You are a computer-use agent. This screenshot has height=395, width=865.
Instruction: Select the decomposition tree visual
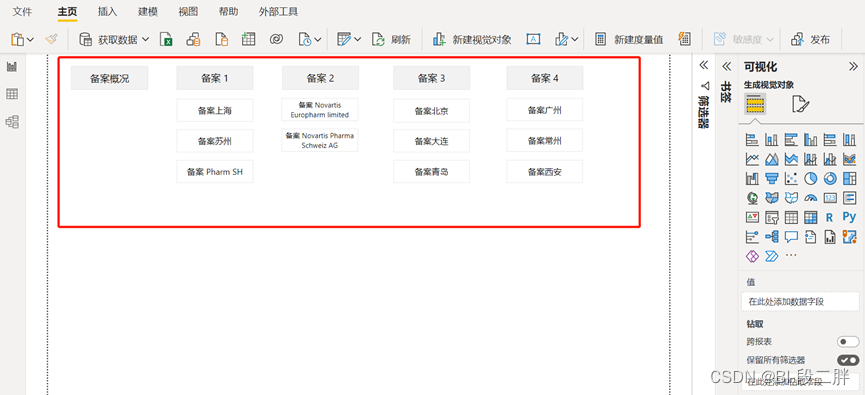772,237
